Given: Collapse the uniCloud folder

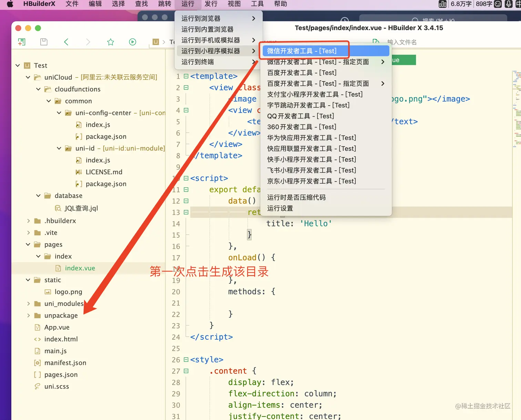Looking at the screenshot, I should [x=28, y=77].
